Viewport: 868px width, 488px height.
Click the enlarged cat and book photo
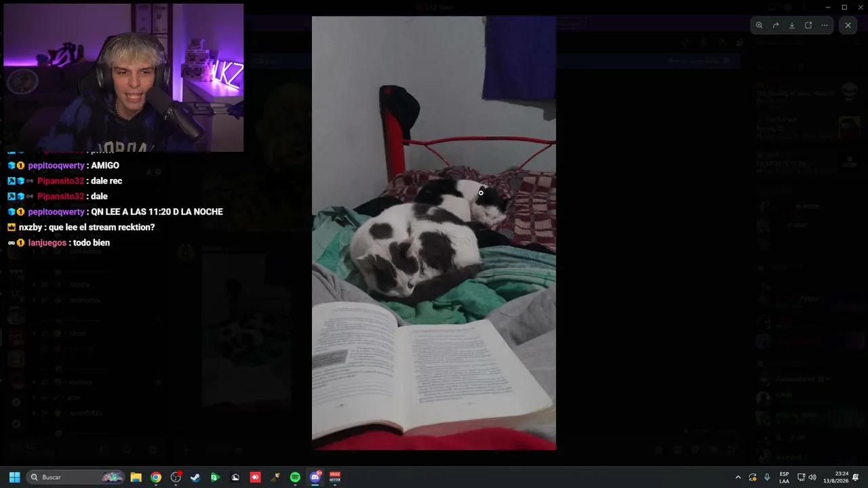click(x=434, y=233)
